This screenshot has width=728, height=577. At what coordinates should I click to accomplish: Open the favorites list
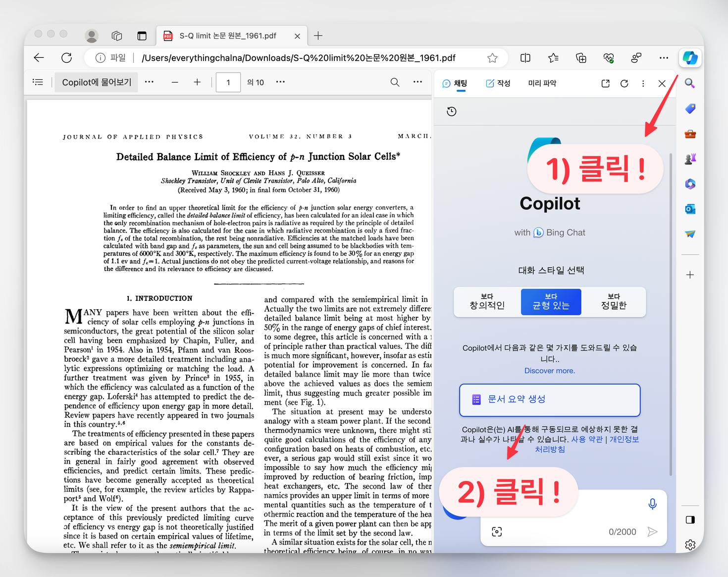pos(553,58)
